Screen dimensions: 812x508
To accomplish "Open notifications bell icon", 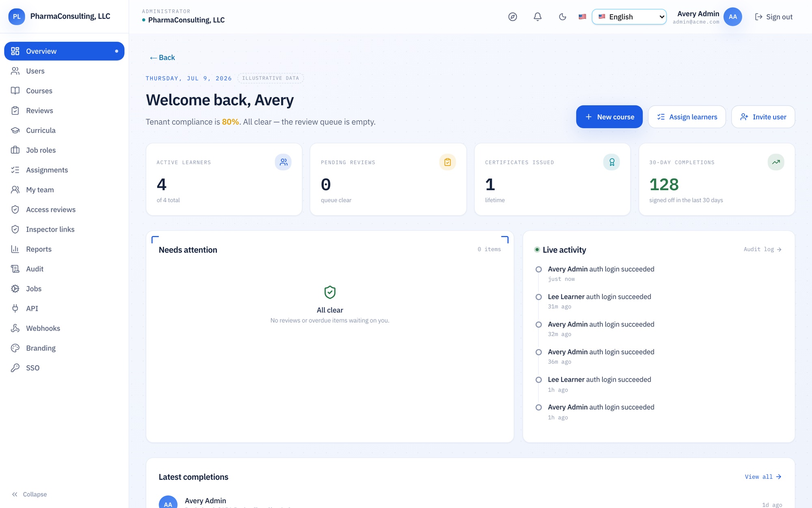I will tap(538, 17).
